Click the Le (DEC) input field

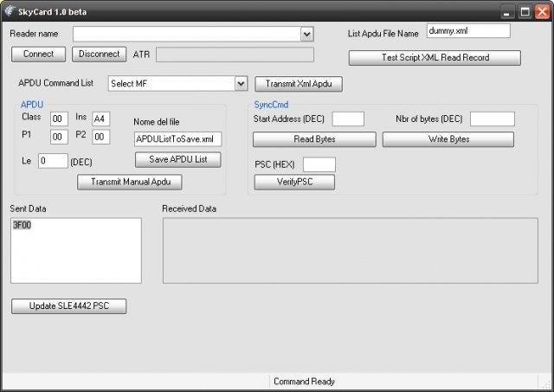pos(53,161)
